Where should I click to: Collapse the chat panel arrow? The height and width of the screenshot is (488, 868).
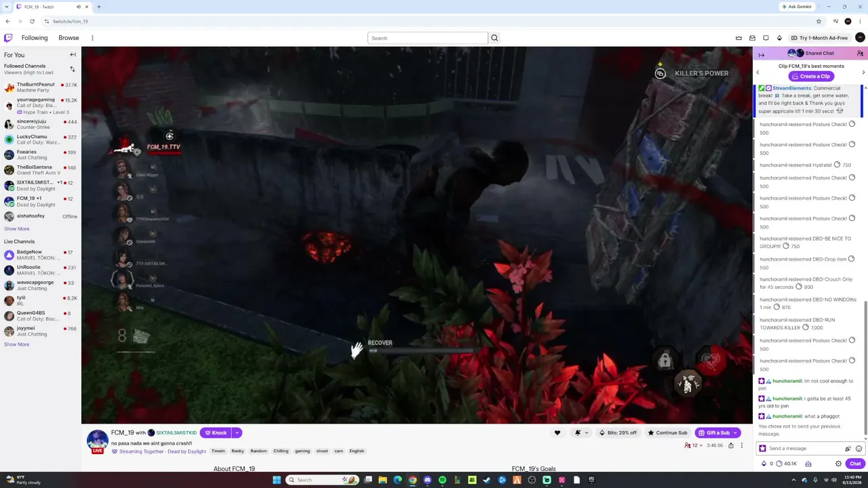coord(762,55)
